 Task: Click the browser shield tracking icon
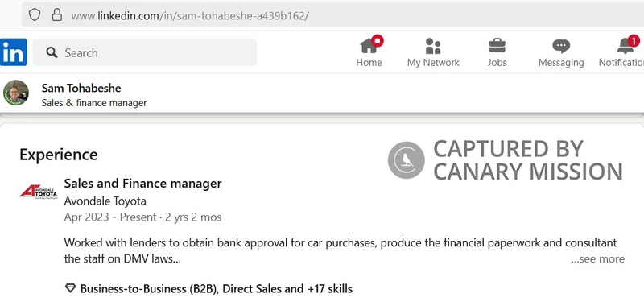click(x=35, y=15)
